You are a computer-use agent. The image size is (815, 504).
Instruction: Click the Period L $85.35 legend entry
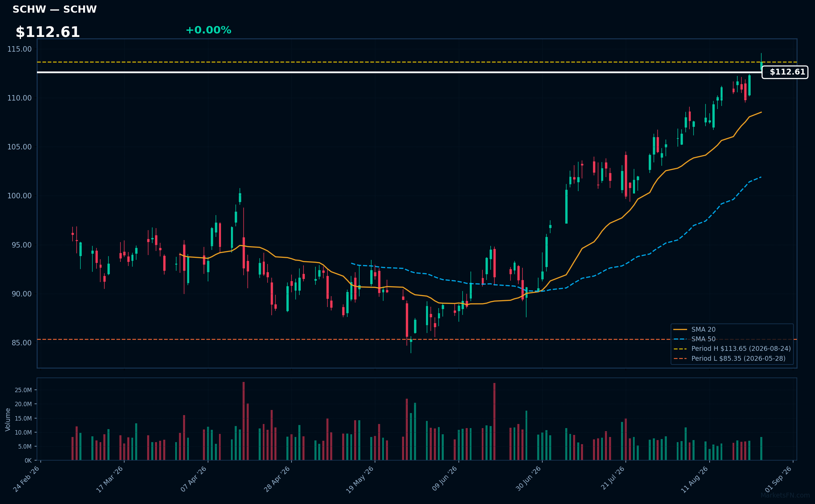[x=738, y=358]
